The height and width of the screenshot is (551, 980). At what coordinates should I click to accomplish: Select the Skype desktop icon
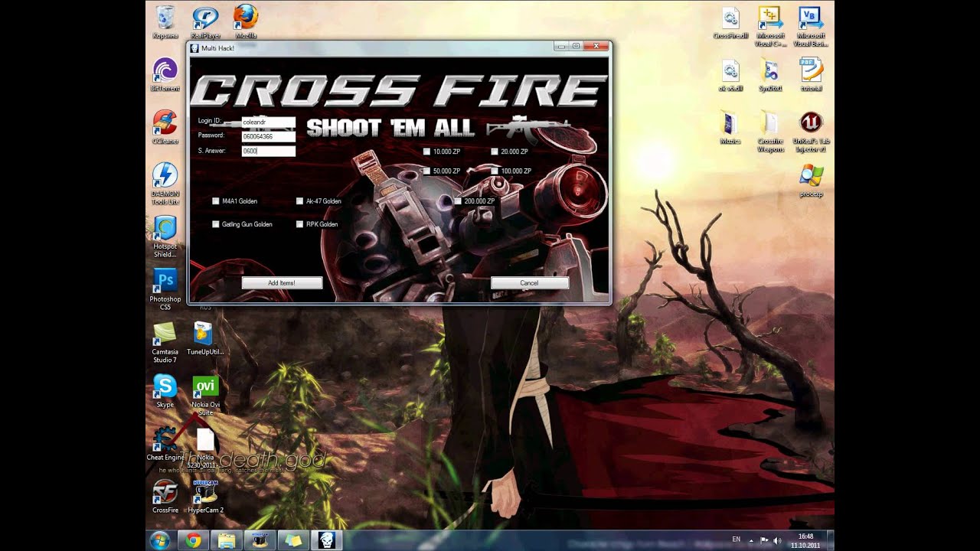tap(165, 391)
